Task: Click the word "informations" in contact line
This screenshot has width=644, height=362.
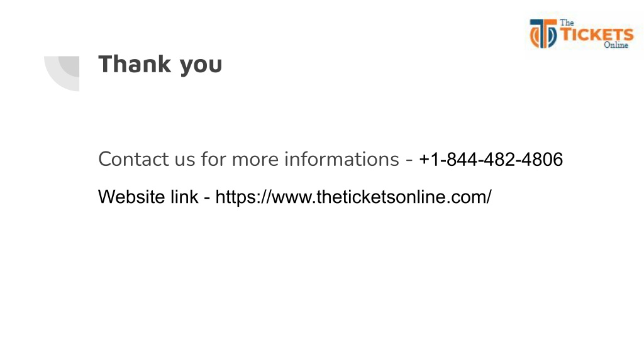Action: [x=341, y=159]
